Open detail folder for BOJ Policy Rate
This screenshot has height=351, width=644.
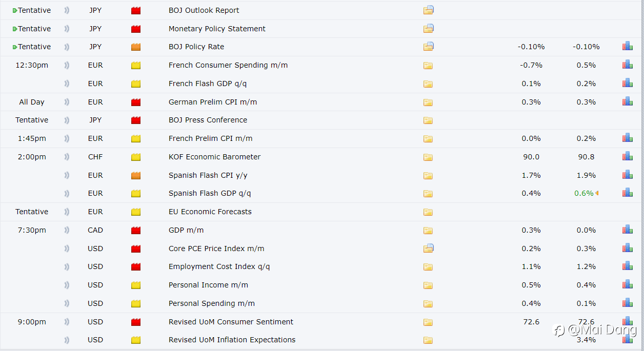coord(429,46)
